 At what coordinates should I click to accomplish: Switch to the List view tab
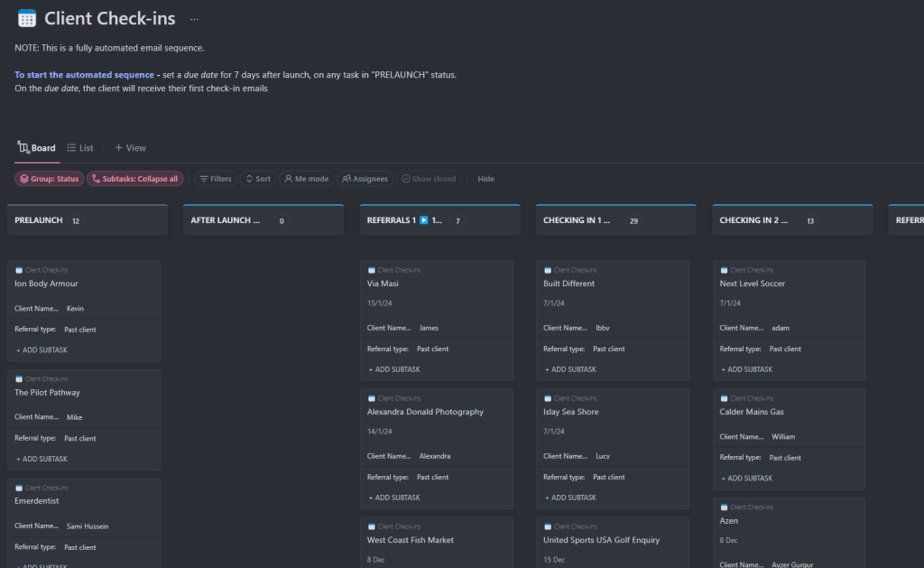point(79,148)
